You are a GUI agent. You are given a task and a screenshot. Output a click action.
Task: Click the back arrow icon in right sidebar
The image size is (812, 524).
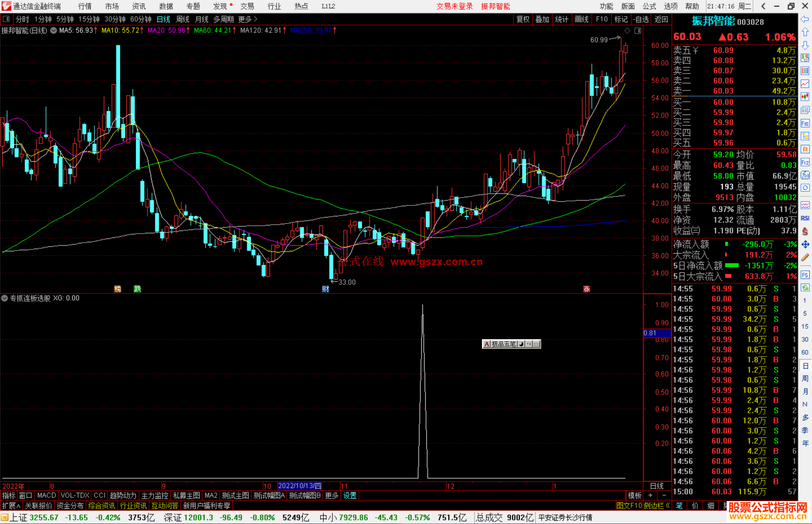pyautogui.click(x=805, y=19)
